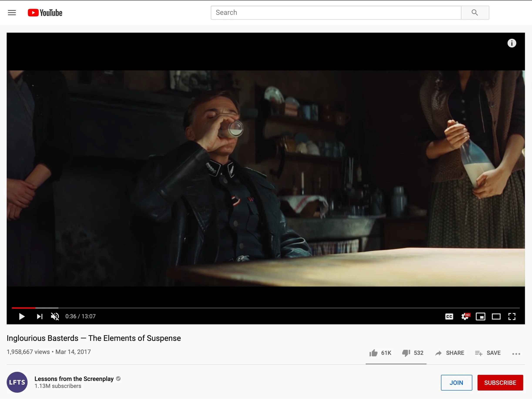Enable miniplayer mode
This screenshot has height=399, width=532.
[x=480, y=317]
